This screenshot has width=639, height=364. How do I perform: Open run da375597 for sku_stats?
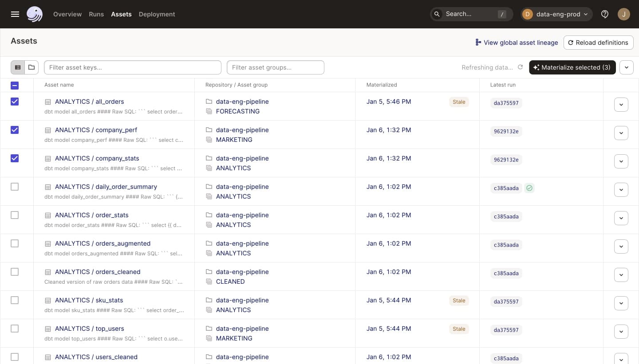point(506,301)
